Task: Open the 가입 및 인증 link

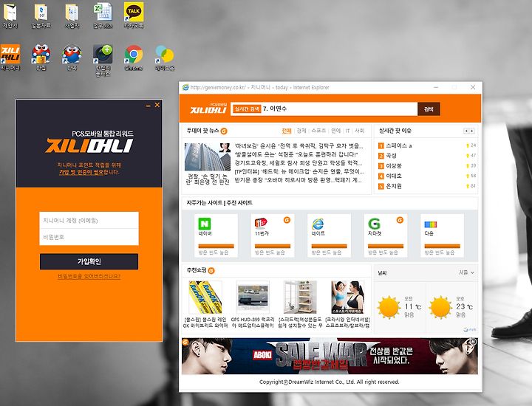Action: (81, 172)
